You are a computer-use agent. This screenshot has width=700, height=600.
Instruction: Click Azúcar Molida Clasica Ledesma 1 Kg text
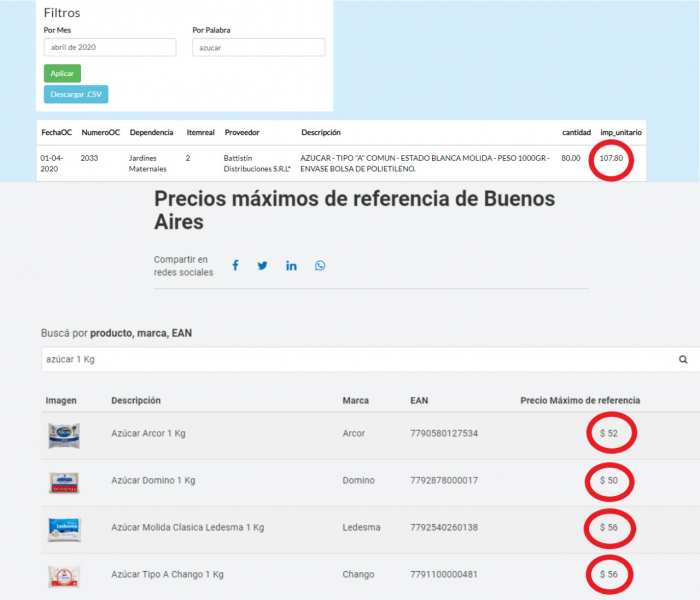(188, 527)
